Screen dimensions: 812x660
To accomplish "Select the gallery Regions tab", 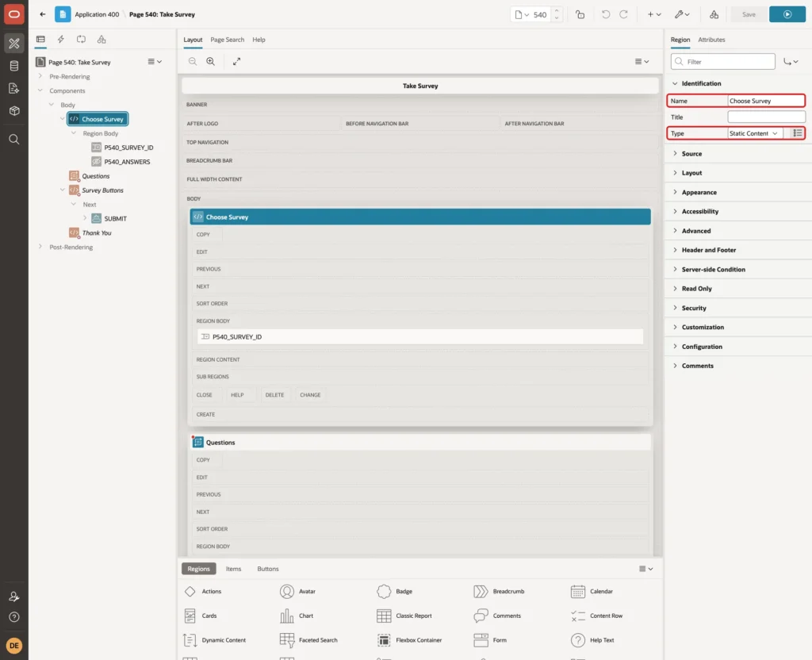I will click(x=198, y=569).
